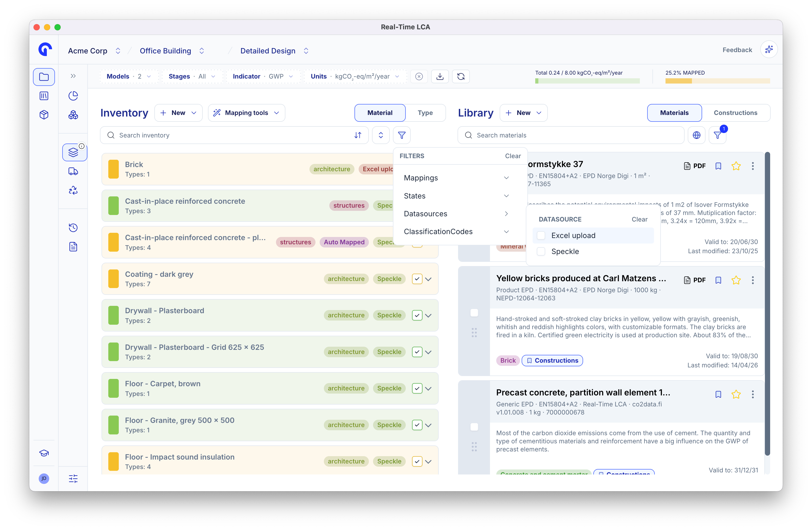Toggle the checkbox on Coating - dark grey
The image size is (812, 530).
[417, 279]
